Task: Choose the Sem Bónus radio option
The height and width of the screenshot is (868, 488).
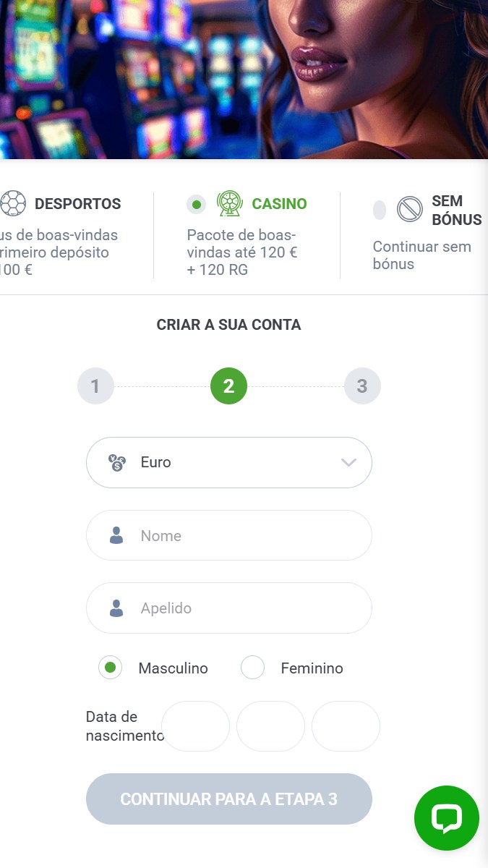Action: pos(380,210)
